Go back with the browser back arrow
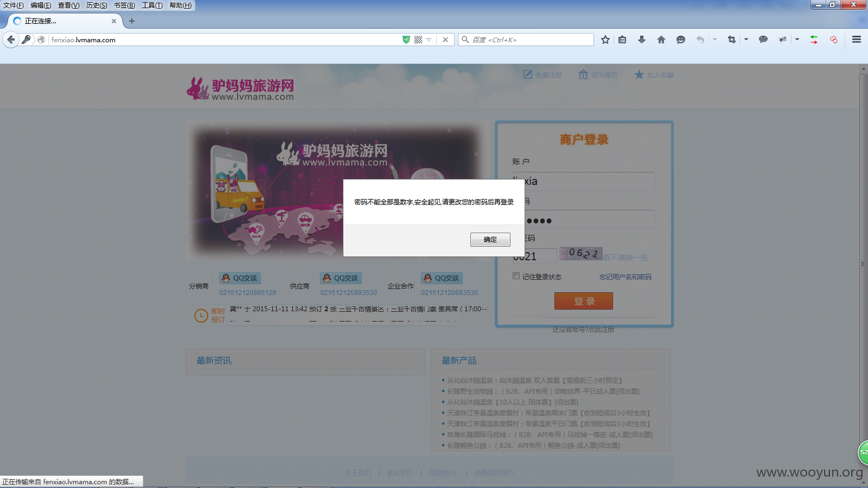 11,40
